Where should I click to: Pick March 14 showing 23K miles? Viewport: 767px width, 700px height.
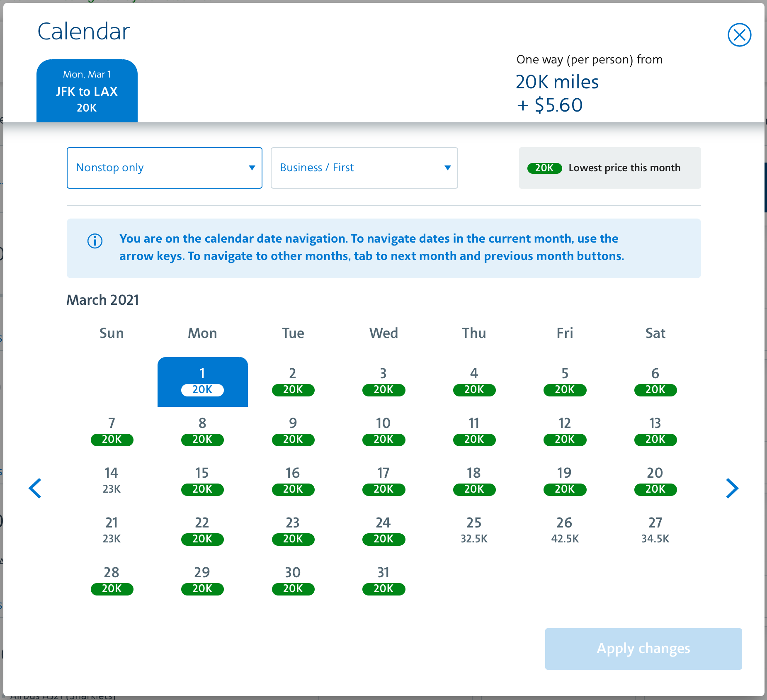(111, 481)
